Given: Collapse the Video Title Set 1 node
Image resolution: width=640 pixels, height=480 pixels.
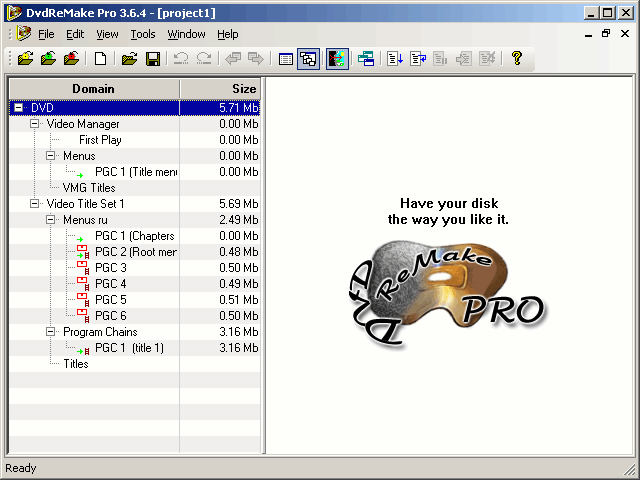Looking at the screenshot, I should click(35, 204).
